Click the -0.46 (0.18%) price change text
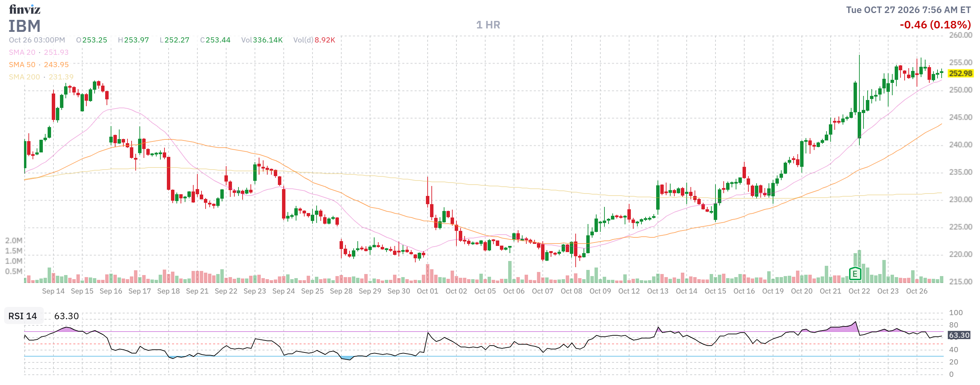980x385 pixels. [x=935, y=25]
